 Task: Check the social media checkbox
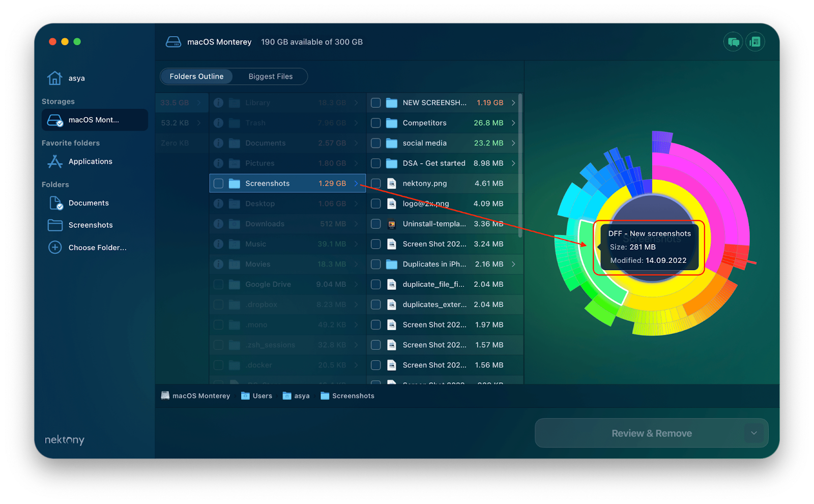coord(375,143)
